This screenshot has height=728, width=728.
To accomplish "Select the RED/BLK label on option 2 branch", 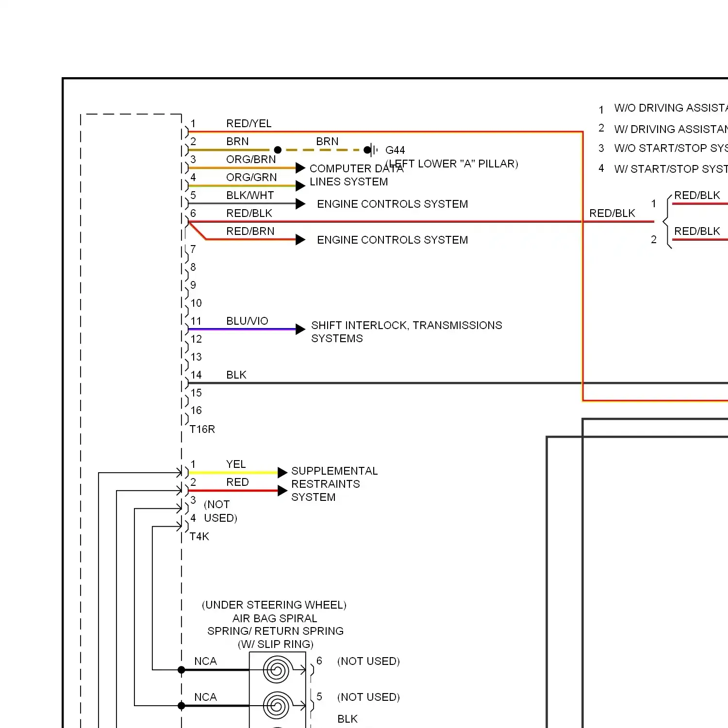I will 697,231.
